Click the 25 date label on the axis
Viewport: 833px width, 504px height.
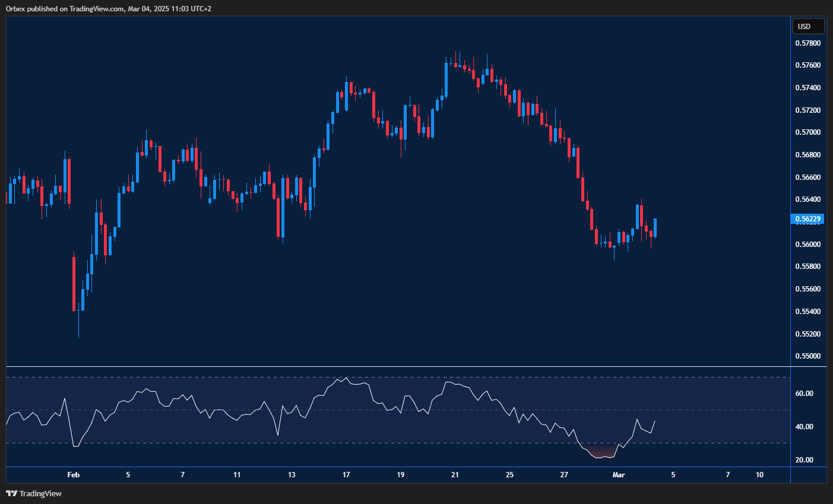(x=509, y=475)
